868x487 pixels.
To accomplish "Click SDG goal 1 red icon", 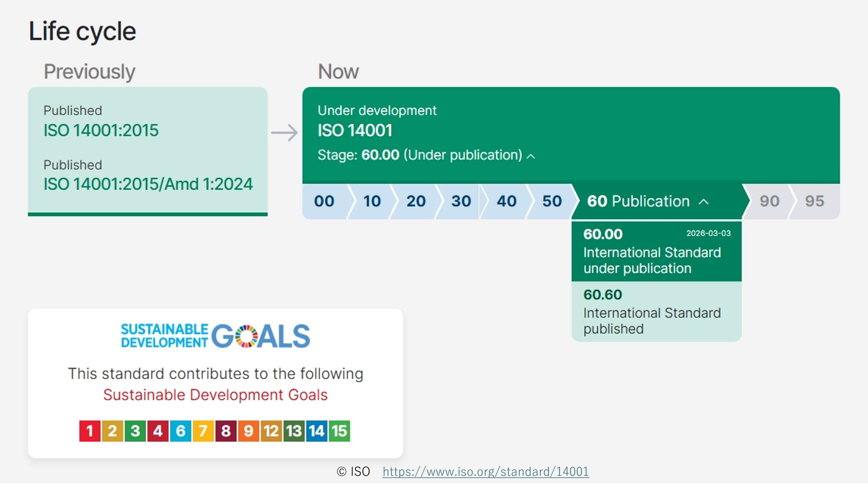I will pos(90,431).
